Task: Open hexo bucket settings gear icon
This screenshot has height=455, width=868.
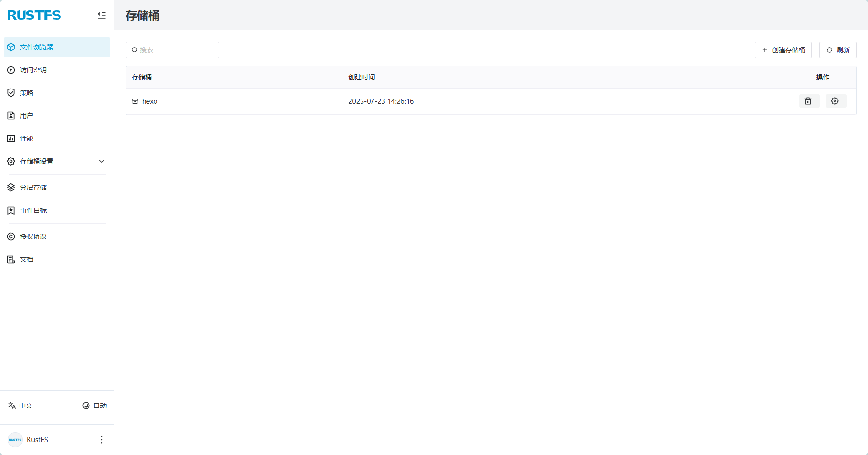Action: pos(835,101)
